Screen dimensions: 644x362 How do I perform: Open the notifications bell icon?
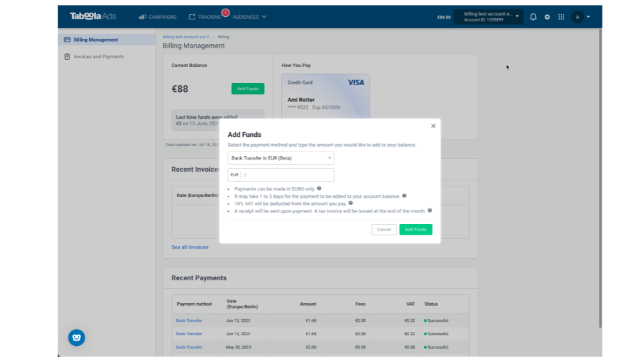533,17
